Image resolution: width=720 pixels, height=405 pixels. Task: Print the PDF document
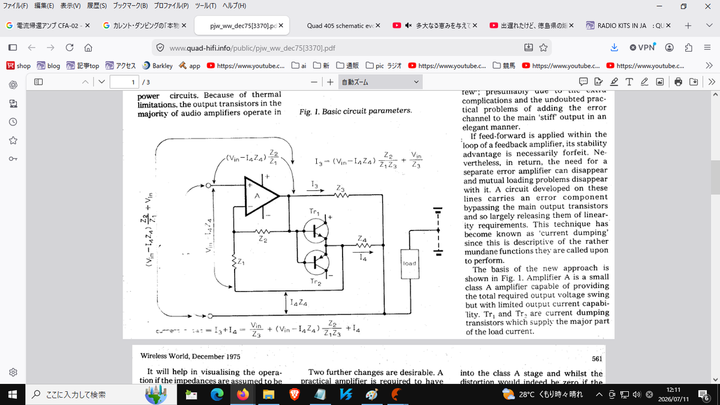tap(678, 82)
